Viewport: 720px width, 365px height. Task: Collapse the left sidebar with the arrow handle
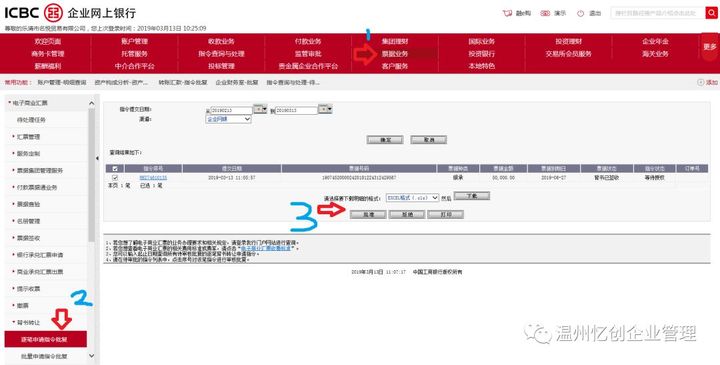point(97,158)
